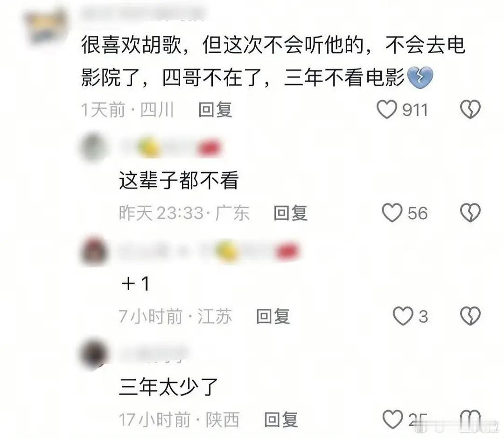504x438 pixels.
Task: Like the 三年太少了 reply
Action: [392, 419]
